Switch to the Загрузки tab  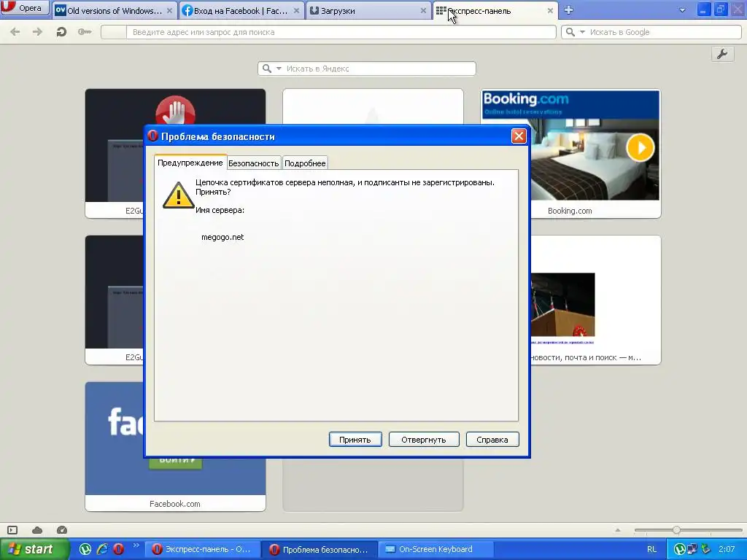tap(368, 10)
